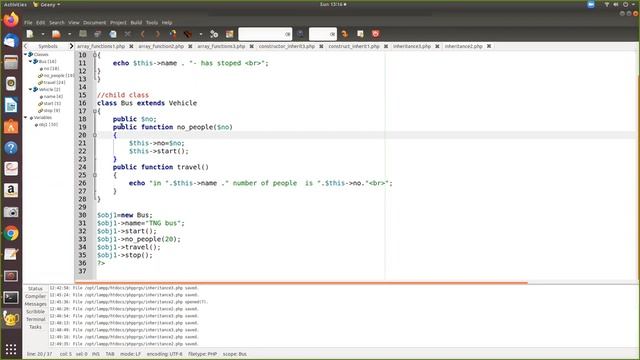Navigate forward with the toolbar arrow
This screenshot has height=360, width=640.
point(158,34)
